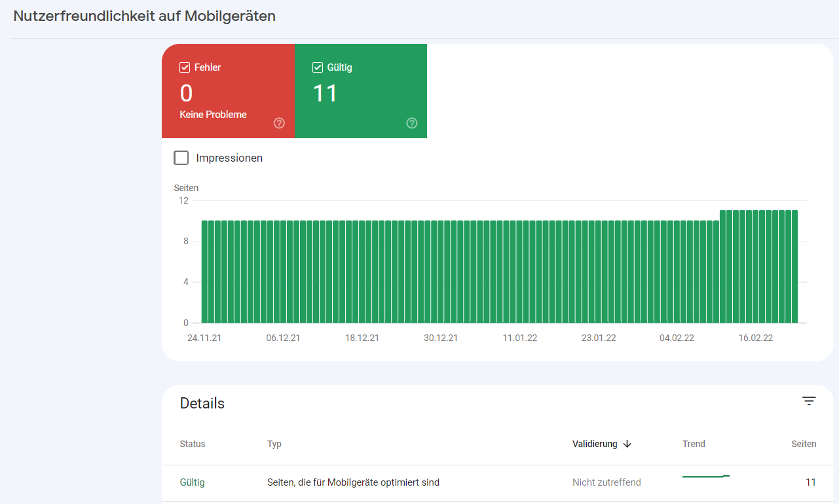Enable the Impressionen checkbox
839x504 pixels.
point(181,157)
